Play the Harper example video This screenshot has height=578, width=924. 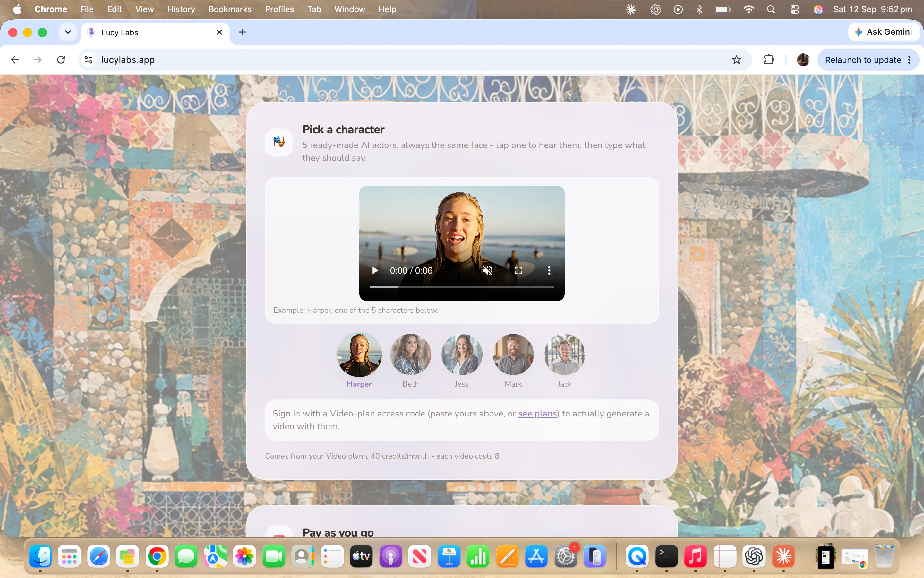click(375, 271)
